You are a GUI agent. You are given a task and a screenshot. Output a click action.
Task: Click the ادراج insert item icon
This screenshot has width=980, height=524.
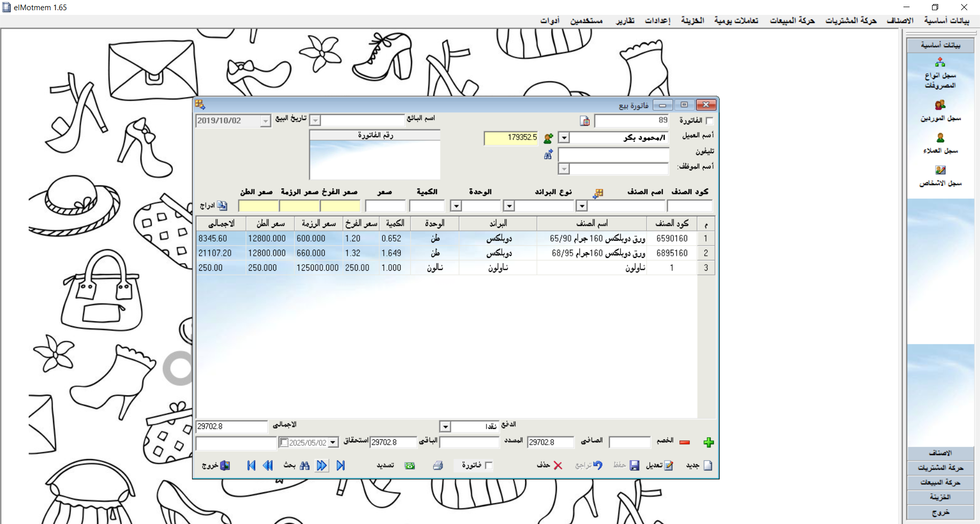click(222, 205)
